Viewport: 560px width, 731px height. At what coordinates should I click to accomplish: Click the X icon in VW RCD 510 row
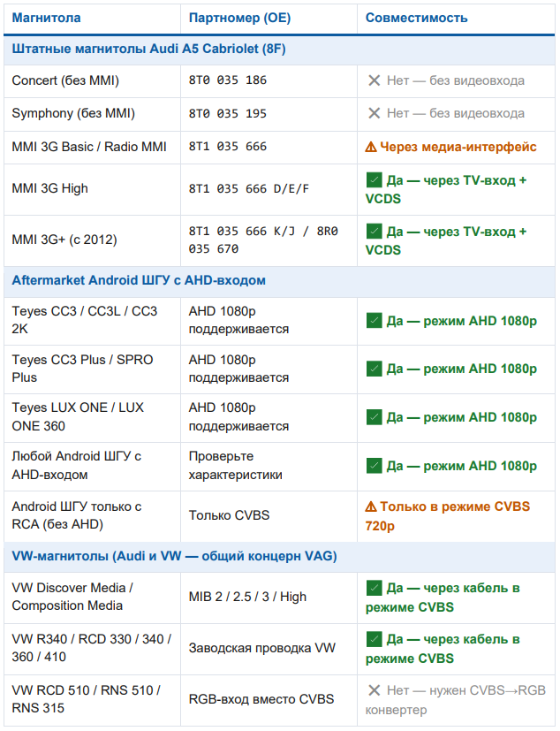click(375, 690)
